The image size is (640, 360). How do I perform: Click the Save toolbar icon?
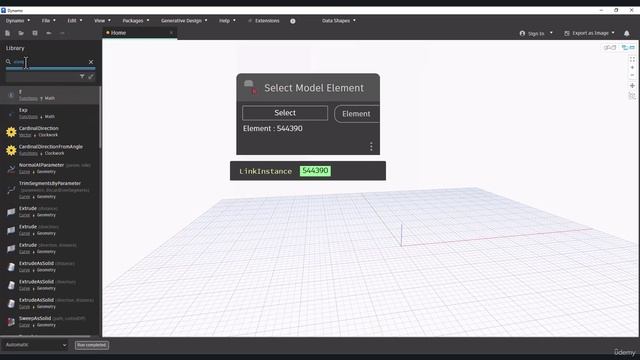coord(35,33)
